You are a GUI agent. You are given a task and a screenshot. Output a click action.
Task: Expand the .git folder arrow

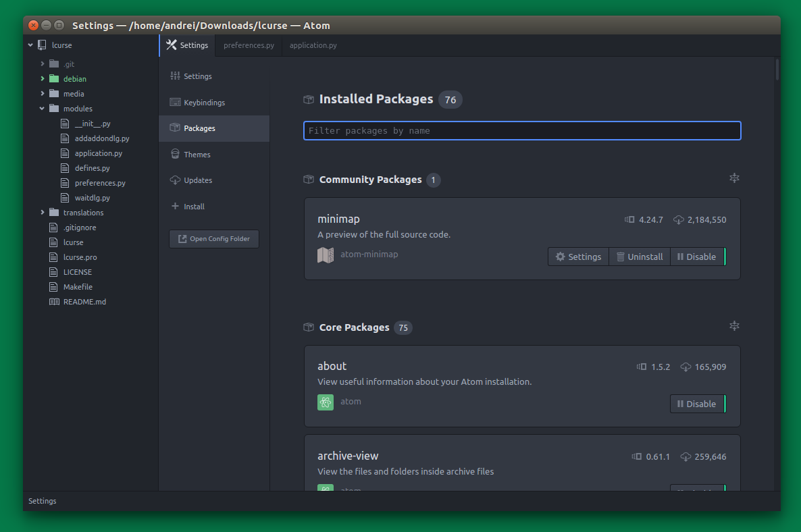43,64
